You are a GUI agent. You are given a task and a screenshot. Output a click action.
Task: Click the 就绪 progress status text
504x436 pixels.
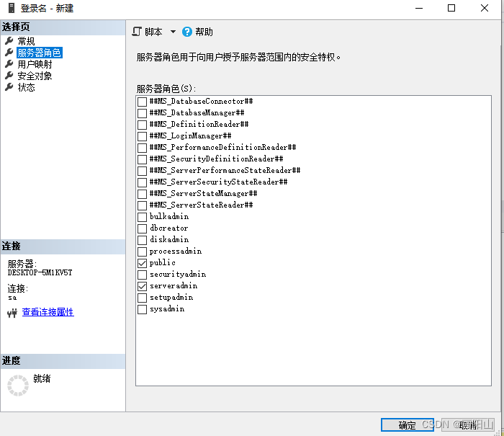click(x=42, y=378)
